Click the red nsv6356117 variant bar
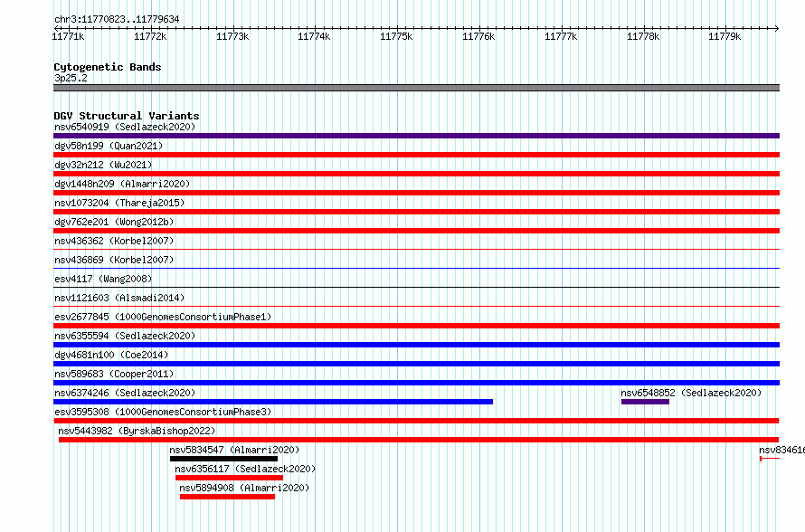The image size is (805, 532). coord(229,478)
